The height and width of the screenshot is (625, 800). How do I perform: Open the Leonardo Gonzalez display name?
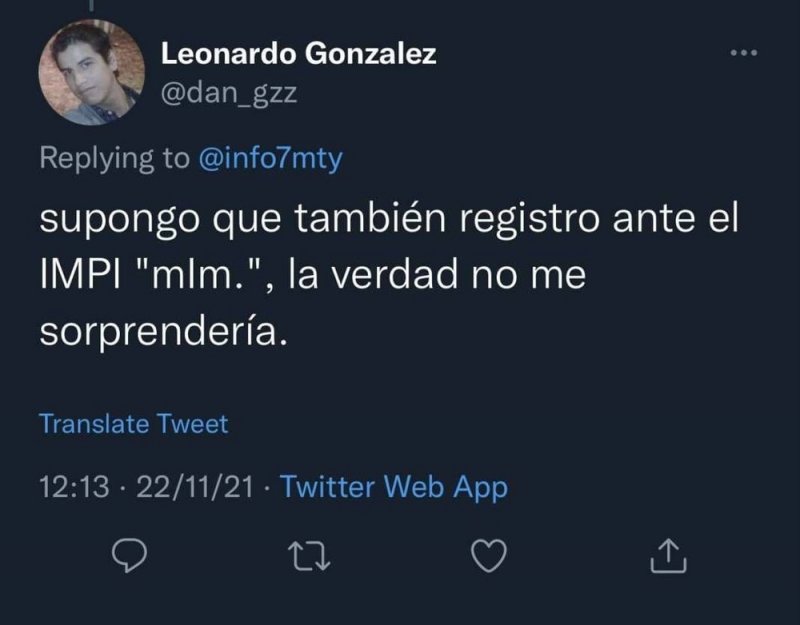click(x=298, y=54)
